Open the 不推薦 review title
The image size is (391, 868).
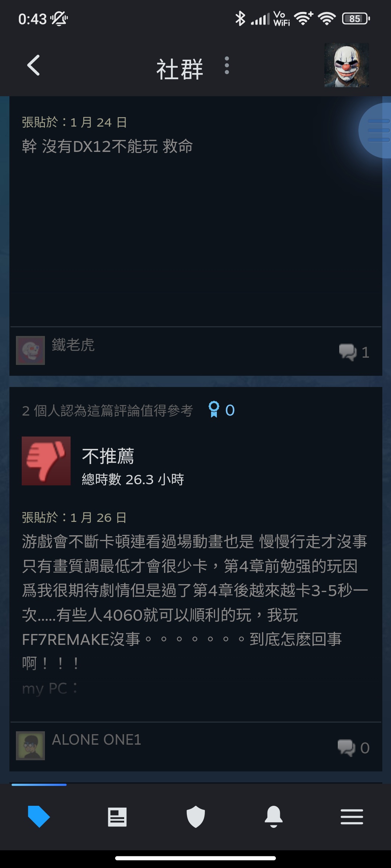pyautogui.click(x=108, y=456)
